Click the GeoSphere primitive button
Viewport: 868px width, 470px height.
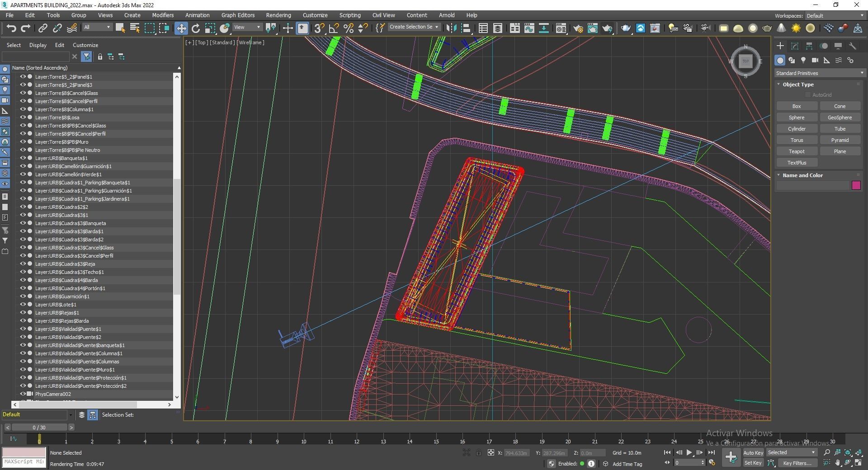coord(840,117)
